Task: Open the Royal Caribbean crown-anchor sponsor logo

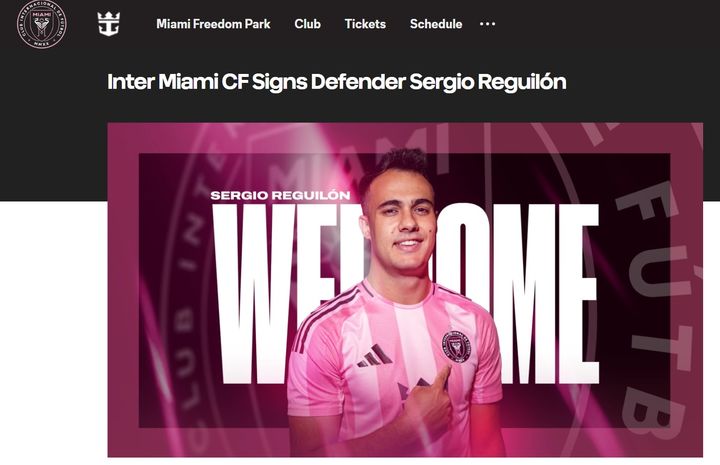Action: 109,24
